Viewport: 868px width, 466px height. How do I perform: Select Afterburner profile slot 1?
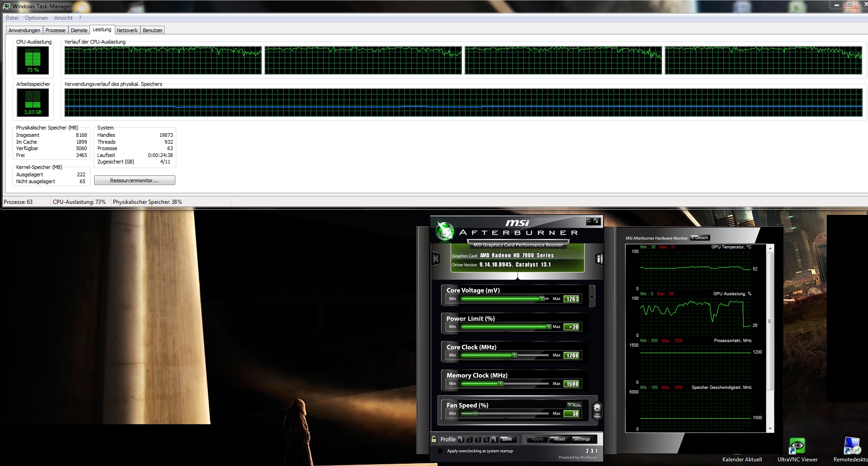(x=461, y=439)
